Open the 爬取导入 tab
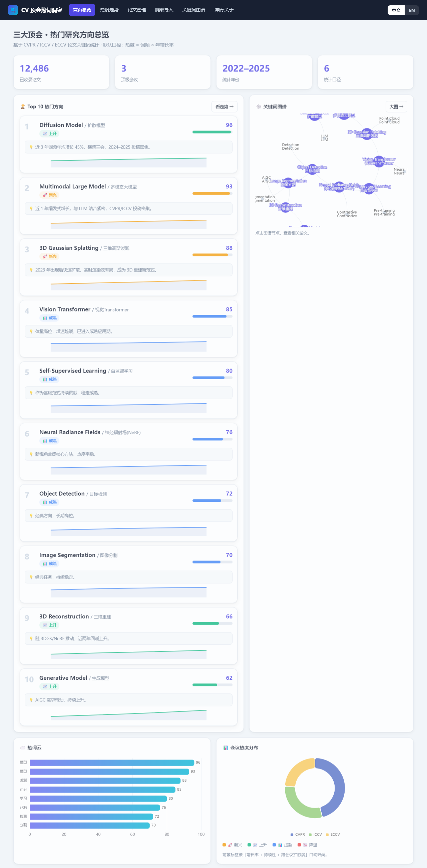This screenshot has height=868, width=427. [x=164, y=10]
